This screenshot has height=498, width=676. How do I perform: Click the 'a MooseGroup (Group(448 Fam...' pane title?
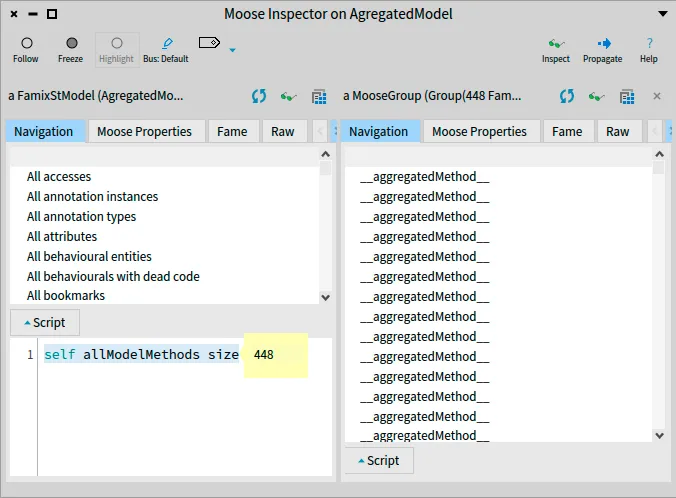pos(432,96)
